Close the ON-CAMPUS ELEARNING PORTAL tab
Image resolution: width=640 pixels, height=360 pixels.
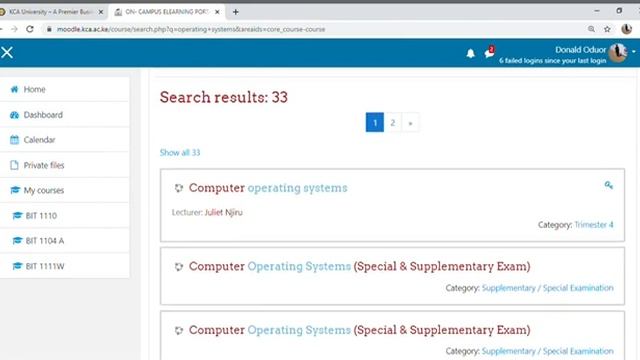coord(217,12)
